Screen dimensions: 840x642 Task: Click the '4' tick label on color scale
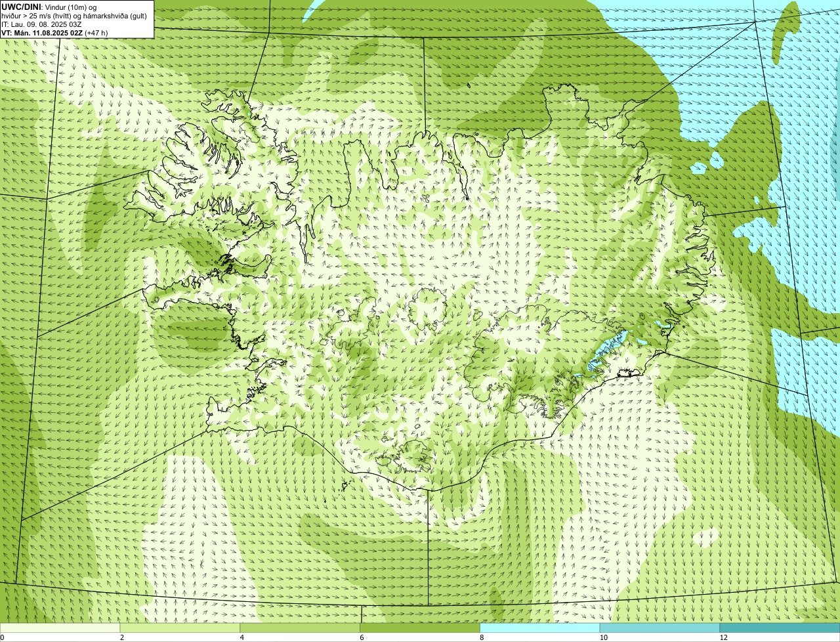[x=242, y=637]
